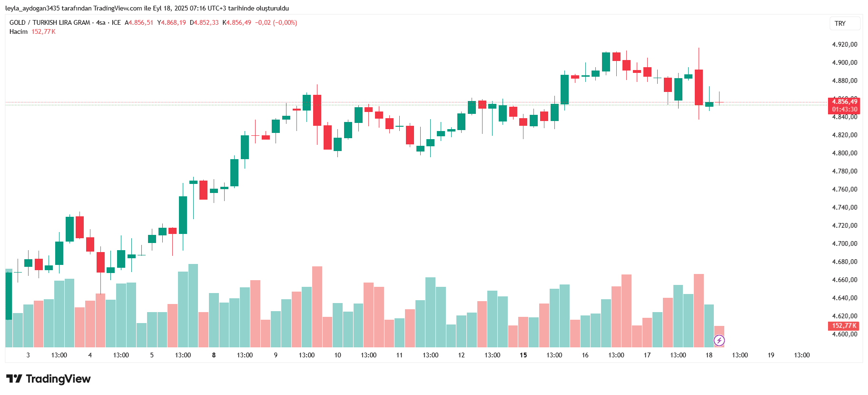The image size is (868, 395).
Task: Click the date 19 on the time axis
Action: (x=771, y=355)
